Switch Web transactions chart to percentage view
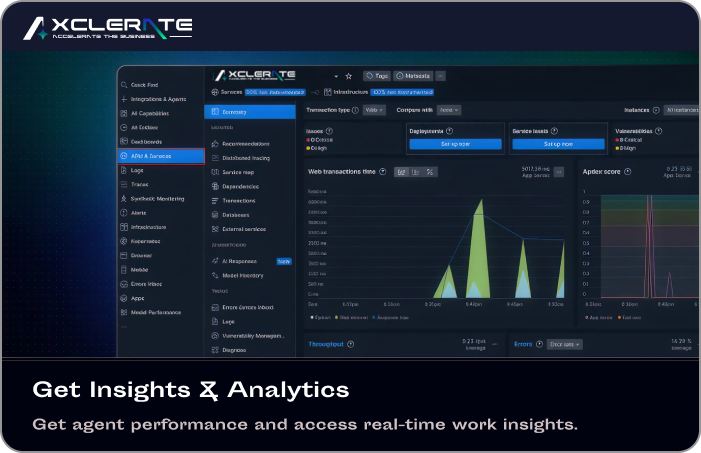The image size is (701, 453). point(429,172)
